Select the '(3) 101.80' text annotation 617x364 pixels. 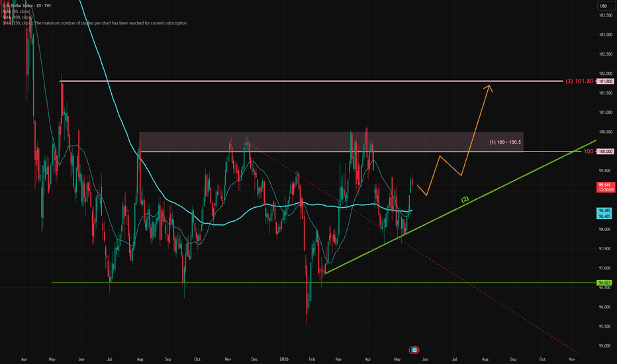579,81
